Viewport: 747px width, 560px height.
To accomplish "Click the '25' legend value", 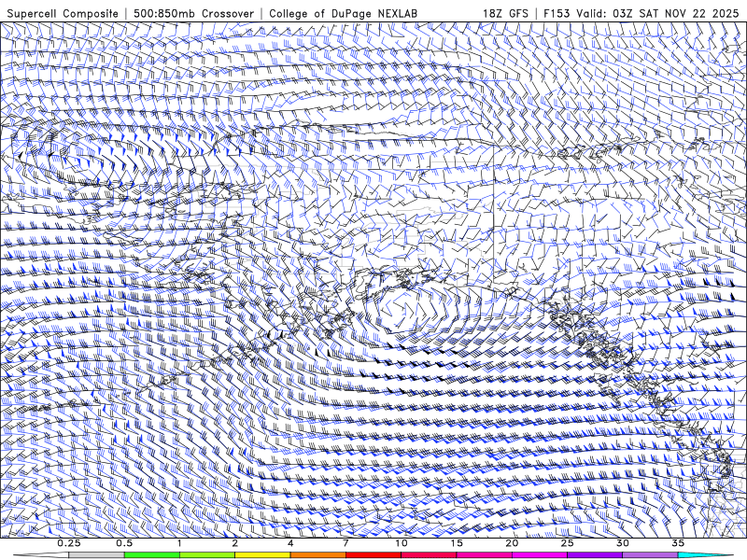I will (x=567, y=543).
